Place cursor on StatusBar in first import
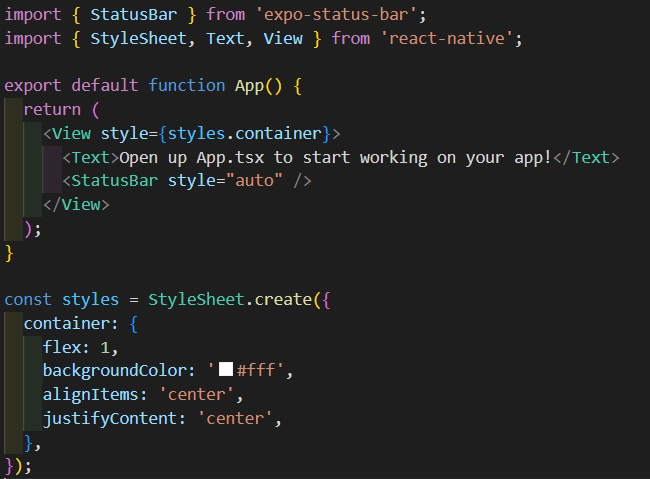650x479 pixels. coord(133,15)
